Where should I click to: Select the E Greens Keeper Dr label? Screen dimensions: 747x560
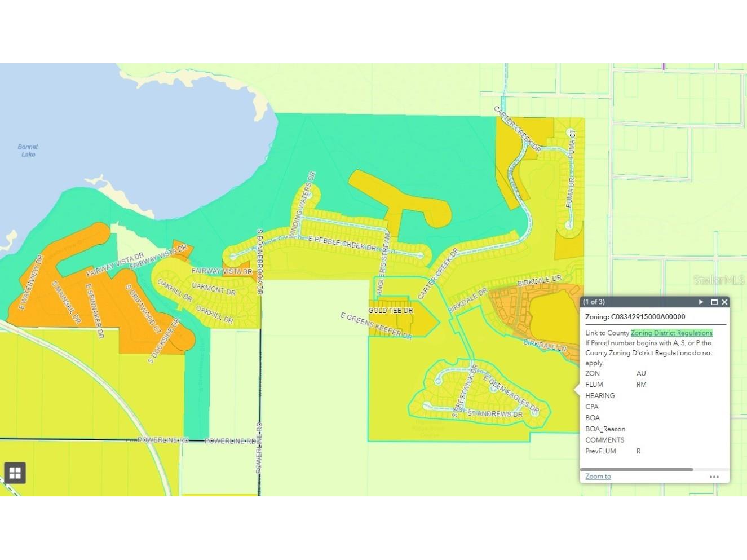pos(376,326)
